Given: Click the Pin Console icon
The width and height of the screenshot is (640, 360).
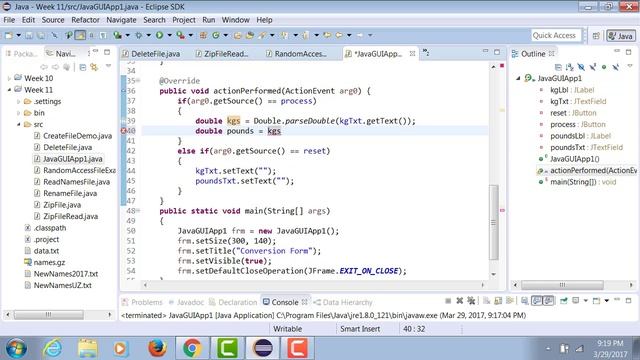Looking at the screenshot, I should point(564,301).
